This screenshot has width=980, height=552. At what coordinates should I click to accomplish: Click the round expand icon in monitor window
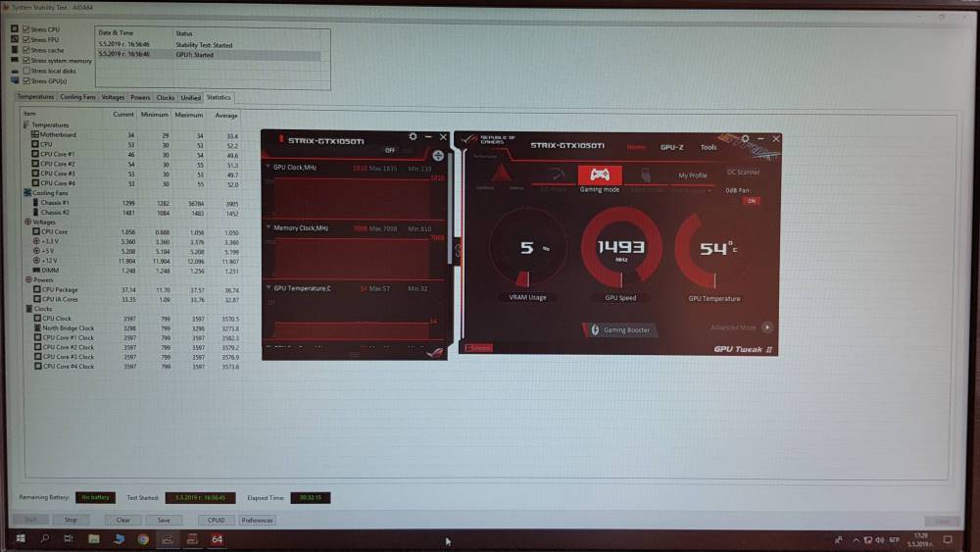(x=438, y=156)
